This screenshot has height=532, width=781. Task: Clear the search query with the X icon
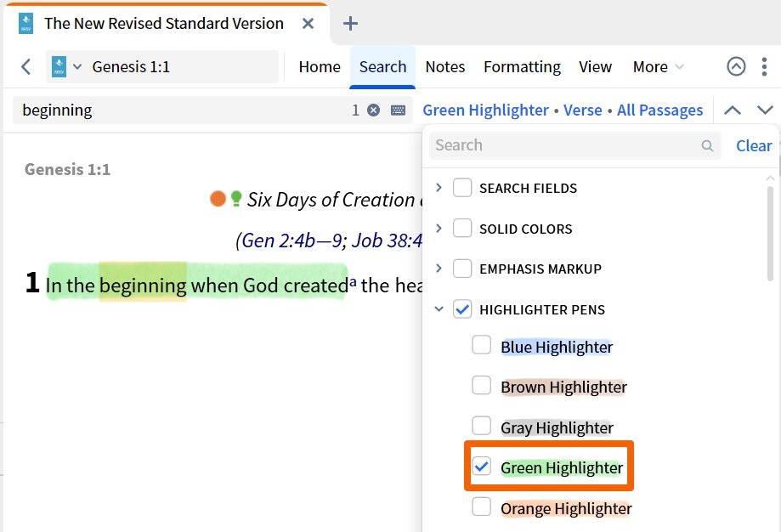click(373, 110)
